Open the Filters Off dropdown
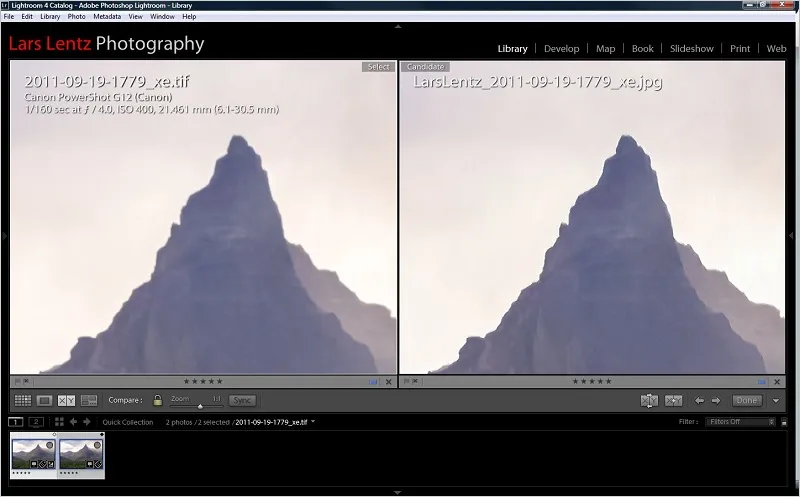 pyautogui.click(x=741, y=422)
